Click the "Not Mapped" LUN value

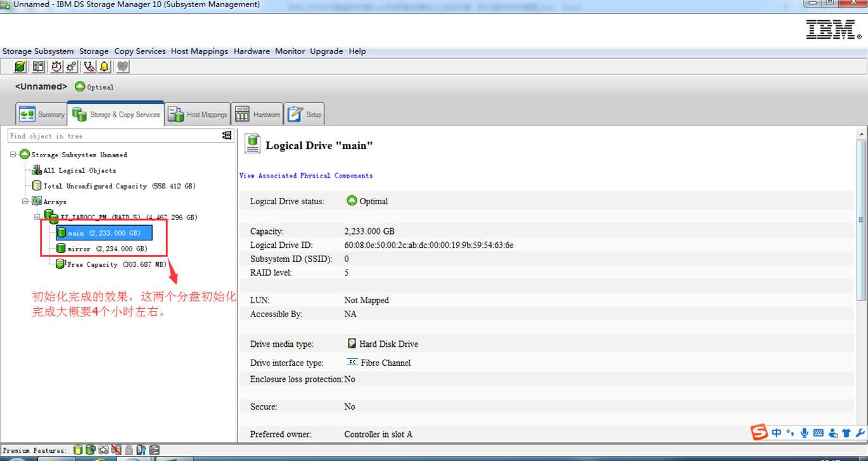pyautogui.click(x=367, y=300)
